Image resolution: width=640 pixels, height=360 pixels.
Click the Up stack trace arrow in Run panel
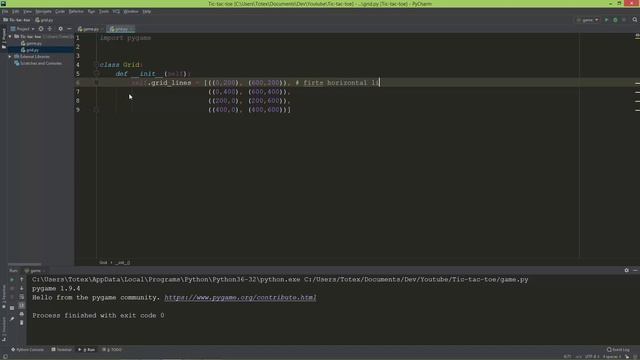pyautogui.click(x=22, y=280)
